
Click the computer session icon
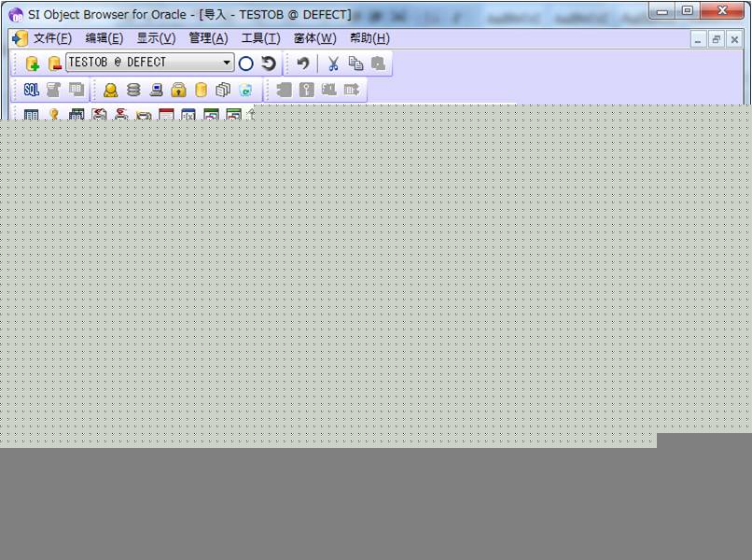[x=156, y=90]
